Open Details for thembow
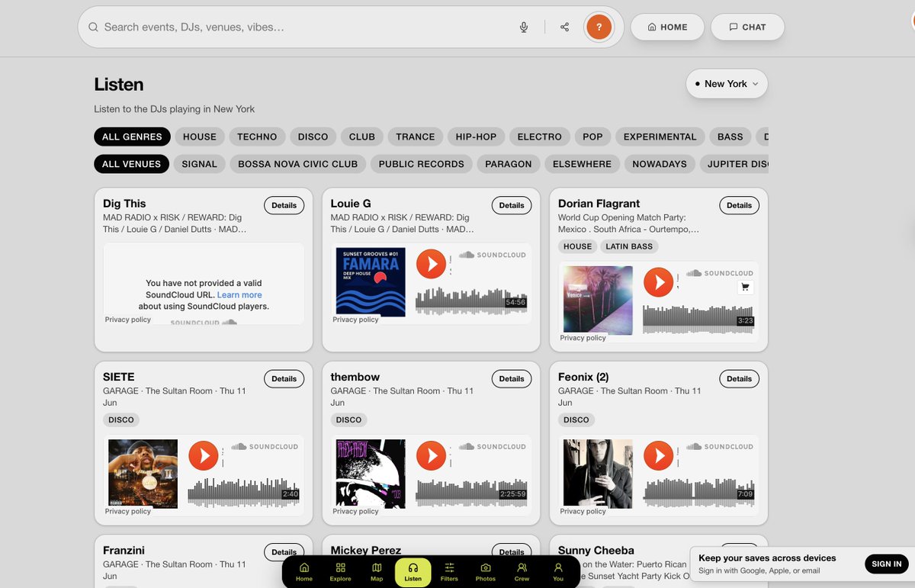915x588 pixels. [512, 378]
